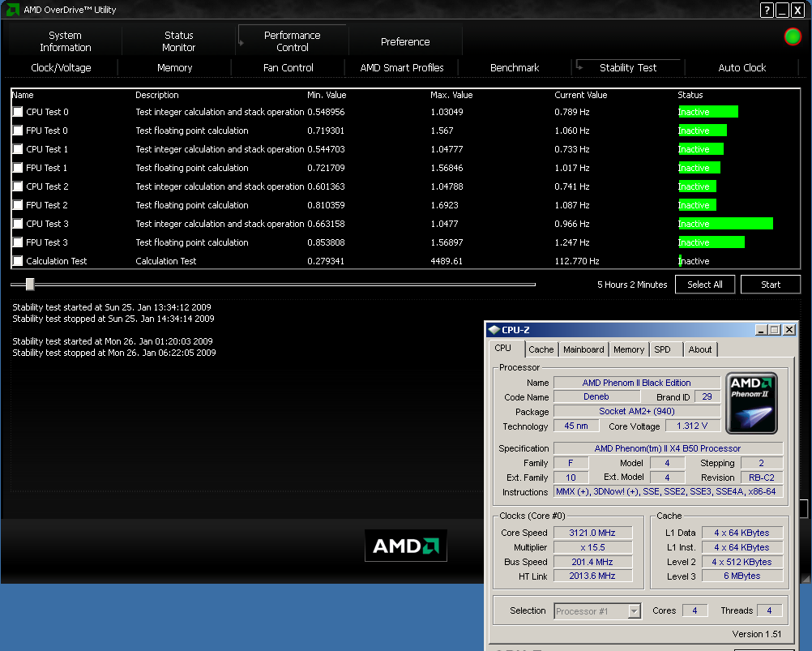Open the Memory tab in CPU-Z
The height and width of the screenshot is (651, 812).
(x=629, y=349)
